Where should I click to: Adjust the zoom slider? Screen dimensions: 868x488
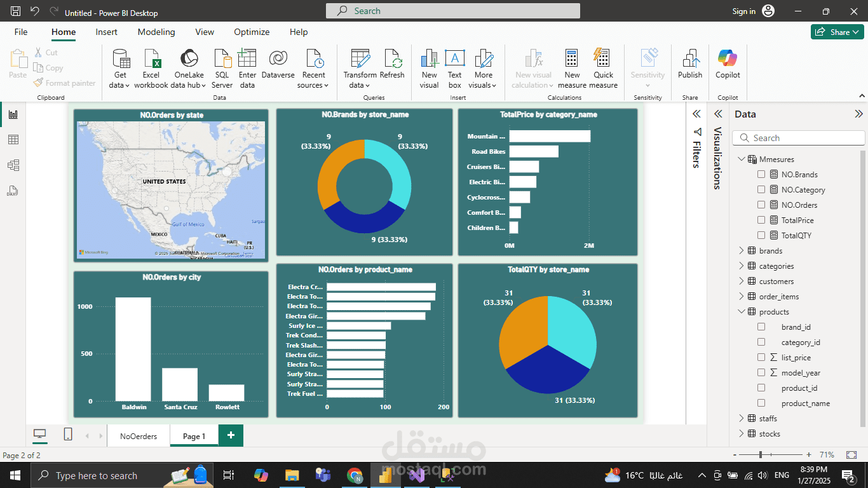click(x=761, y=455)
